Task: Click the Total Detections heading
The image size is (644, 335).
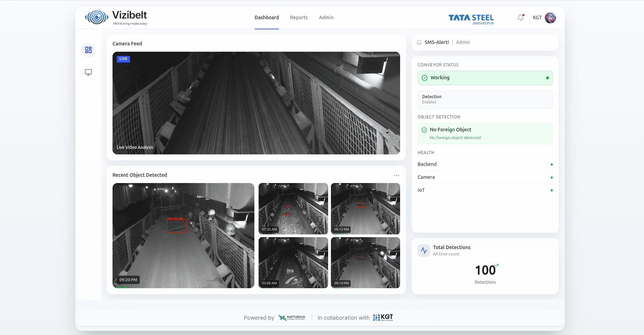Action: (452, 247)
